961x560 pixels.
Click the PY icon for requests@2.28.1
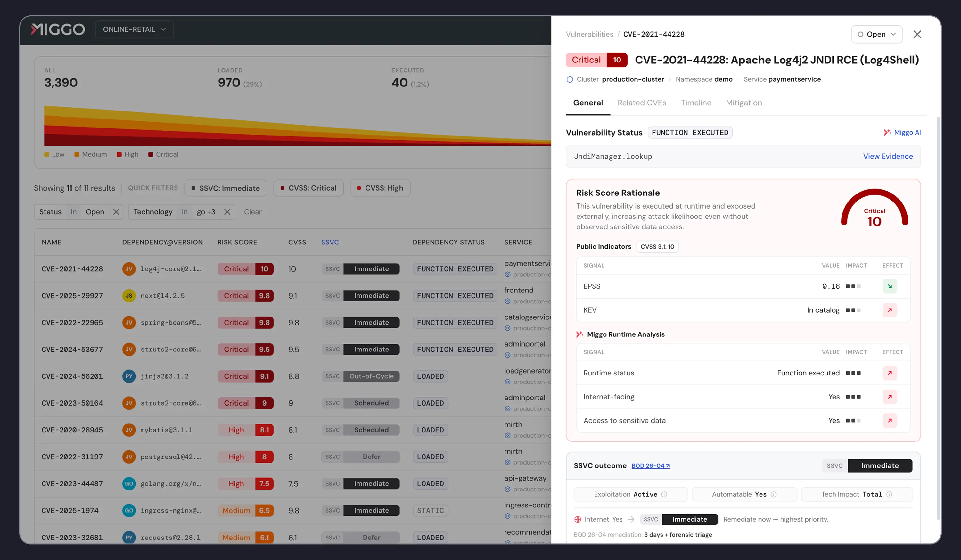(x=129, y=538)
